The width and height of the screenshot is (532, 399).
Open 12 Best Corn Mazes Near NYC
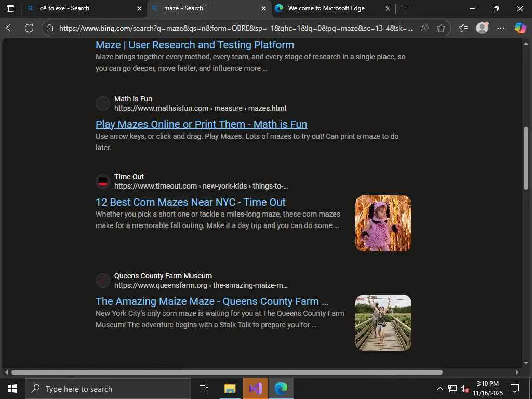[190, 202]
